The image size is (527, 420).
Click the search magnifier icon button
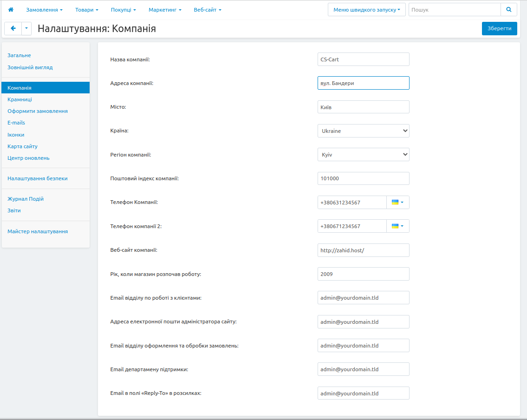508,10
